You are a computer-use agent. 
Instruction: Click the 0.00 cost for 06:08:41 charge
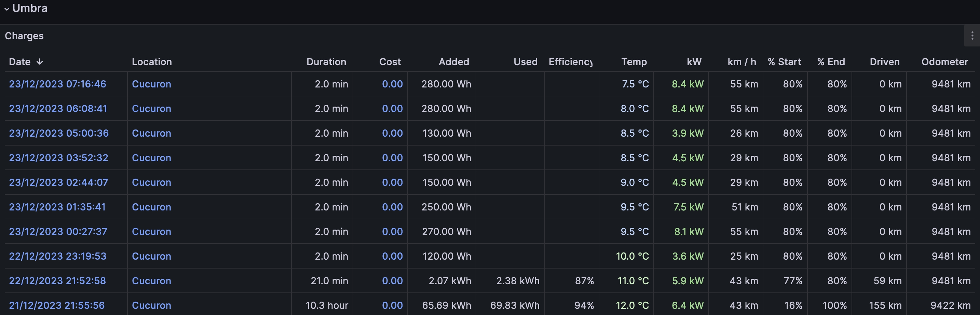[x=392, y=109]
